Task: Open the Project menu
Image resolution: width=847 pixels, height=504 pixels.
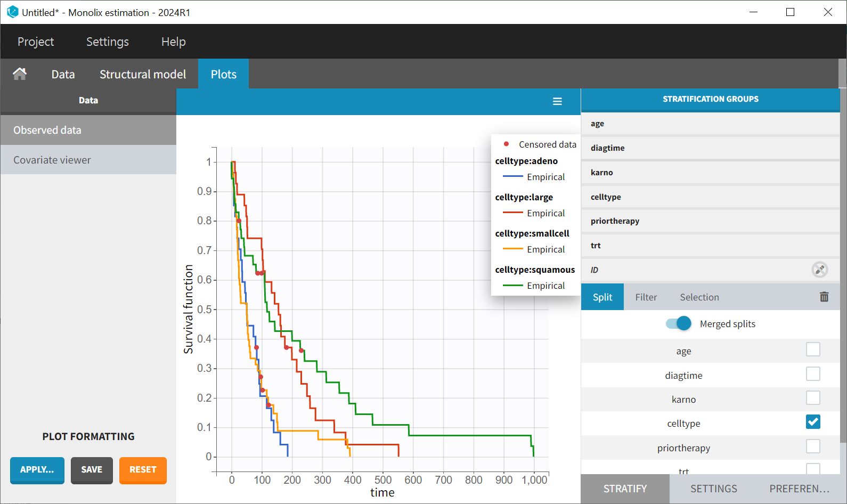Action: pyautogui.click(x=36, y=42)
